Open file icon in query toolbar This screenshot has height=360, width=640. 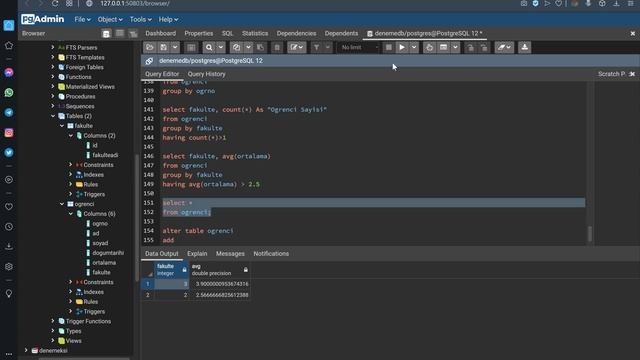pyautogui.click(x=150, y=48)
